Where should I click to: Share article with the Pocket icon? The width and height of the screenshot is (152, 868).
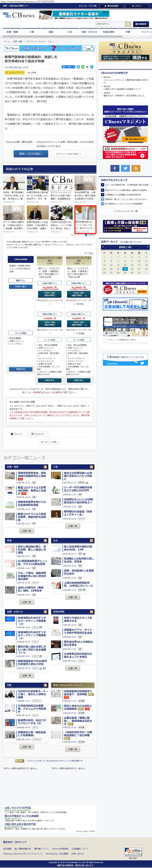(x=88, y=67)
